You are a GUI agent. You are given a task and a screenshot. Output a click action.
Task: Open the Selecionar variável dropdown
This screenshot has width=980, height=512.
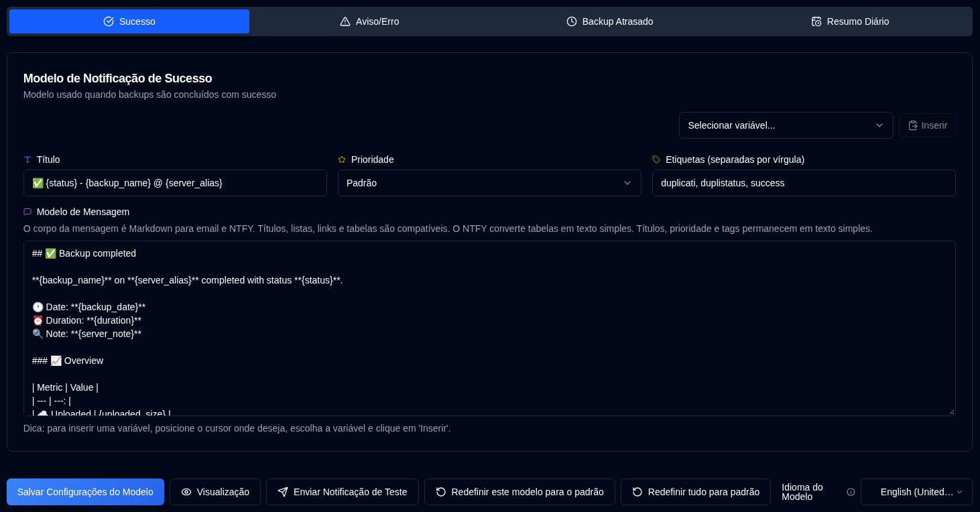(x=786, y=125)
